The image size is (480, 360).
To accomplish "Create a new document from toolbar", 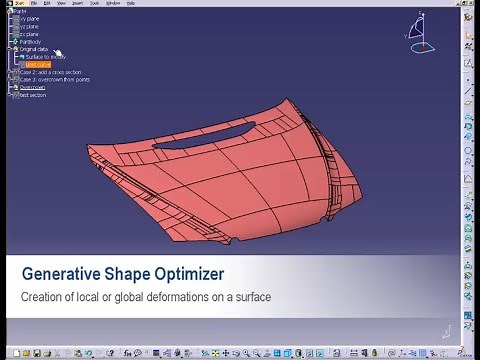I will pyautogui.click(x=17, y=353).
